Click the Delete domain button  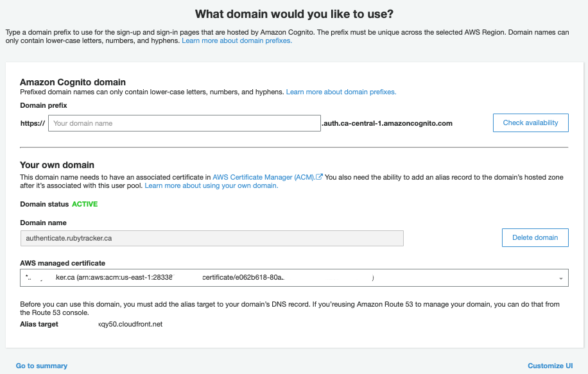pos(535,237)
